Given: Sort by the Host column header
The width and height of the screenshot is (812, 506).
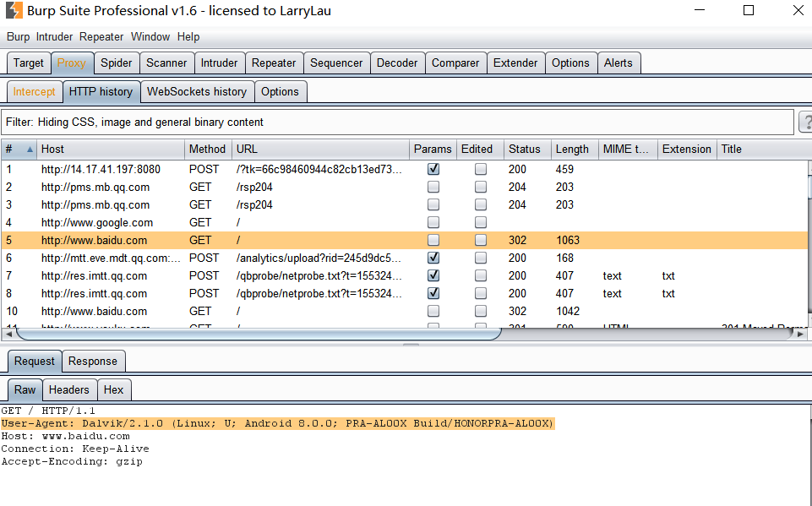Looking at the screenshot, I should click(x=111, y=150).
